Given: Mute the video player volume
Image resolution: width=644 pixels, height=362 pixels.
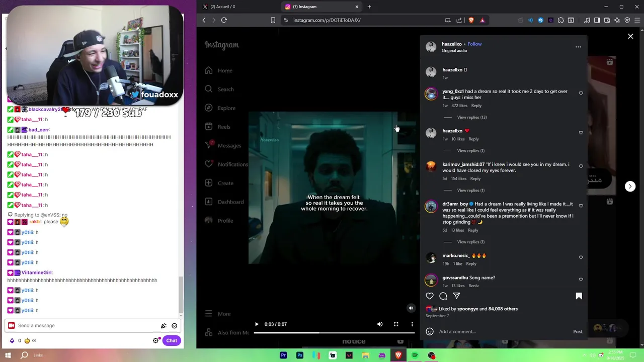Looking at the screenshot, I should pos(380,324).
